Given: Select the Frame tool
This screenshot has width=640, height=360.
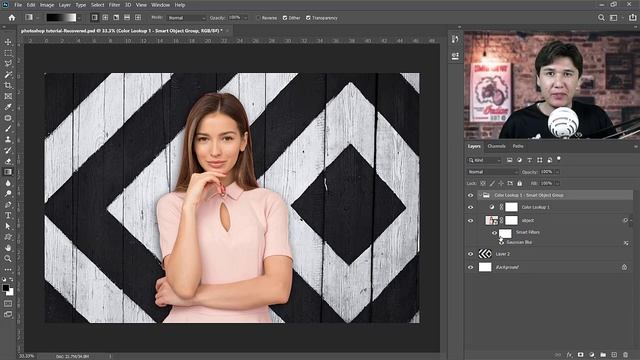Looking at the screenshot, I should point(8,96).
